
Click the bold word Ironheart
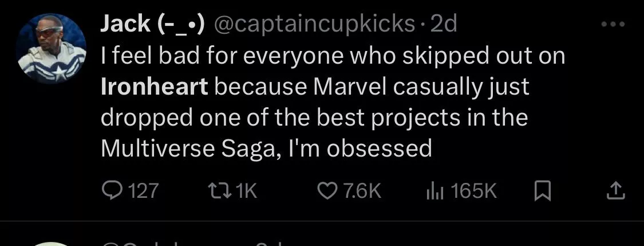154,87
